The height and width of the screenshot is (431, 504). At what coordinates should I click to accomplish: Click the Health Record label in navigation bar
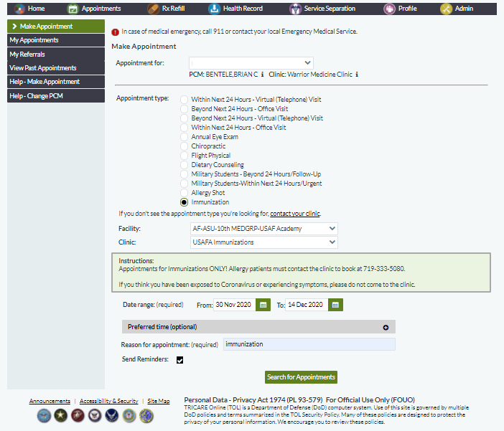pos(243,9)
